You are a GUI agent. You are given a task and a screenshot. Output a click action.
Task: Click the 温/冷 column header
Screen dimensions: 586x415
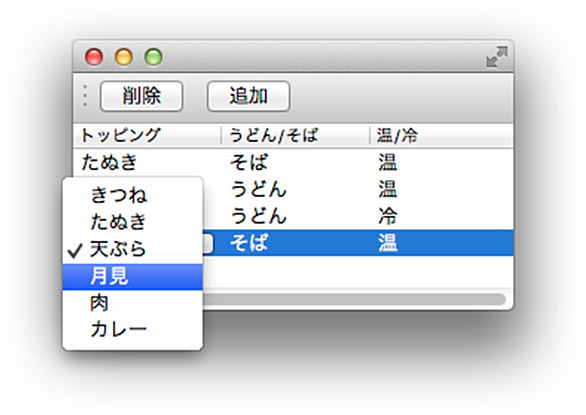(x=442, y=135)
